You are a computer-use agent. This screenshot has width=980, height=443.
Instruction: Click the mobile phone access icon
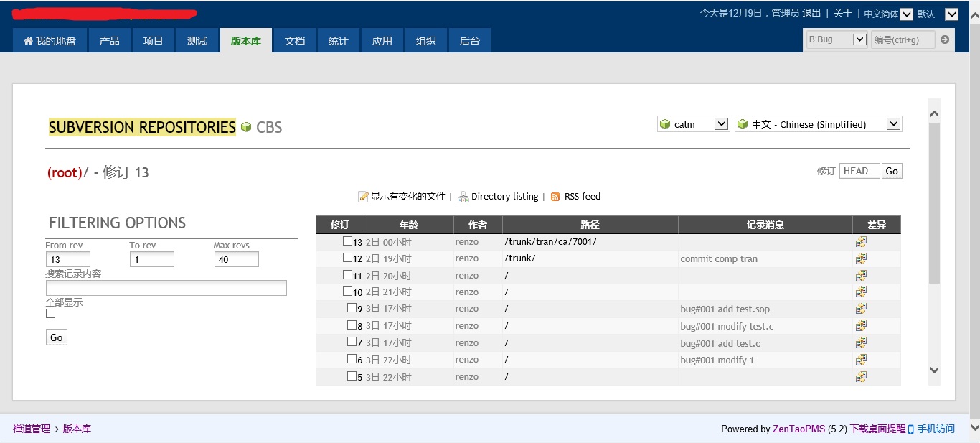click(x=911, y=429)
